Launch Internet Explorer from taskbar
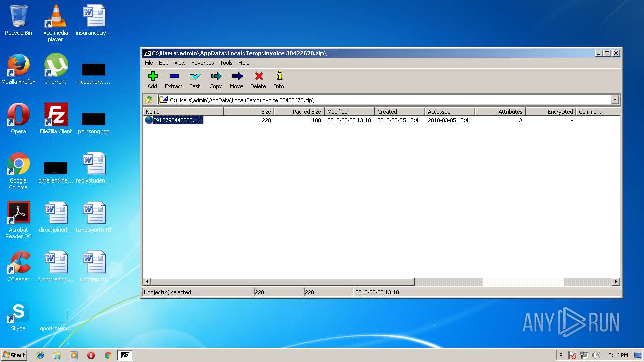 pos(40,355)
